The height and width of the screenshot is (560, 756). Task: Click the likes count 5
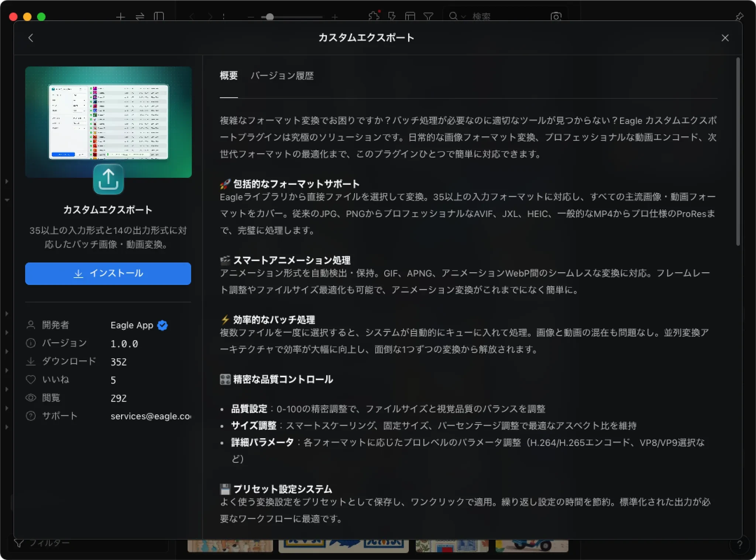point(113,380)
